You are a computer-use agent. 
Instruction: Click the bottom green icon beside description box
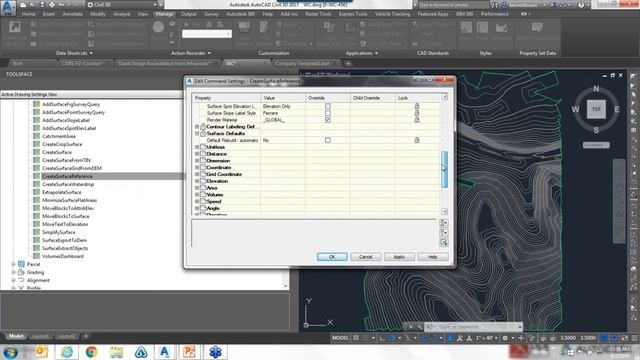point(444,242)
